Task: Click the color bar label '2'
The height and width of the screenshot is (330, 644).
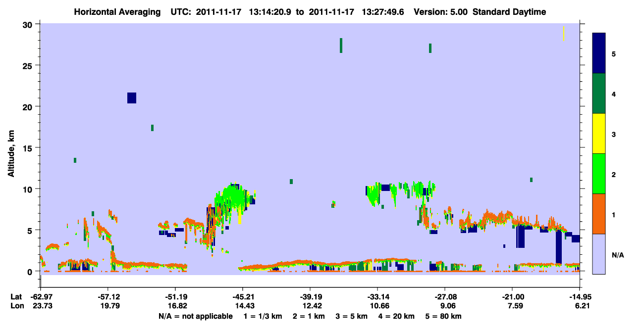Action: click(614, 174)
